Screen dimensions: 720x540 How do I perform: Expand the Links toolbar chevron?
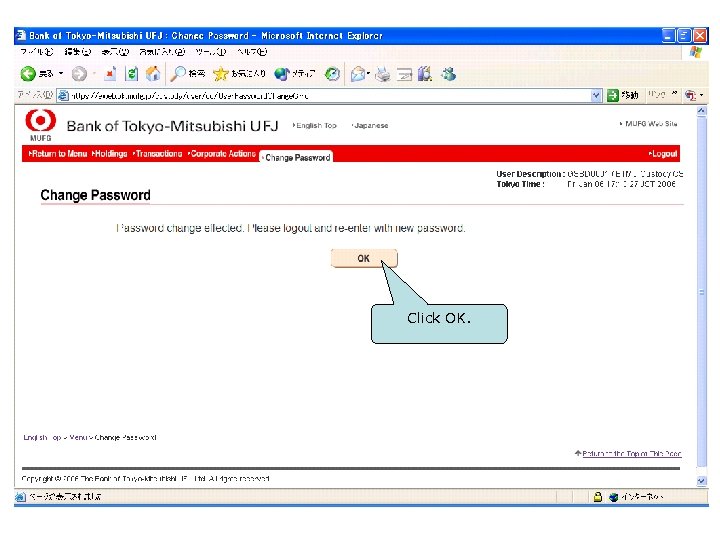(x=675, y=94)
